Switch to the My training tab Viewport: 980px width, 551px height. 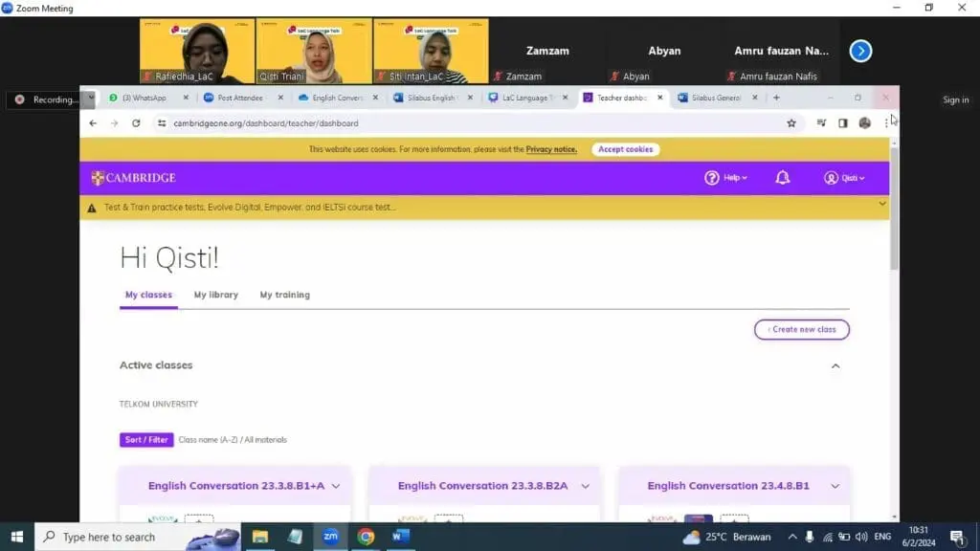(284, 295)
